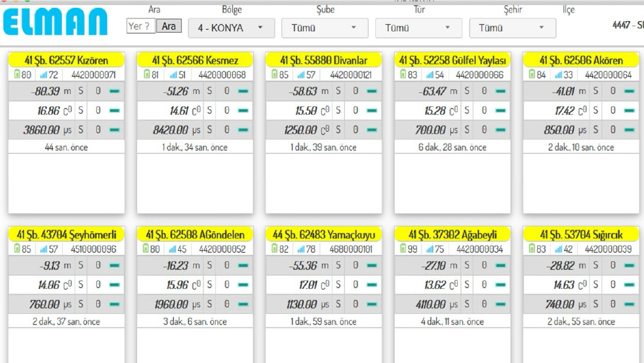Open station header 41 Şb. 62566 Kesmez
The image size is (644, 363).
click(195, 60)
